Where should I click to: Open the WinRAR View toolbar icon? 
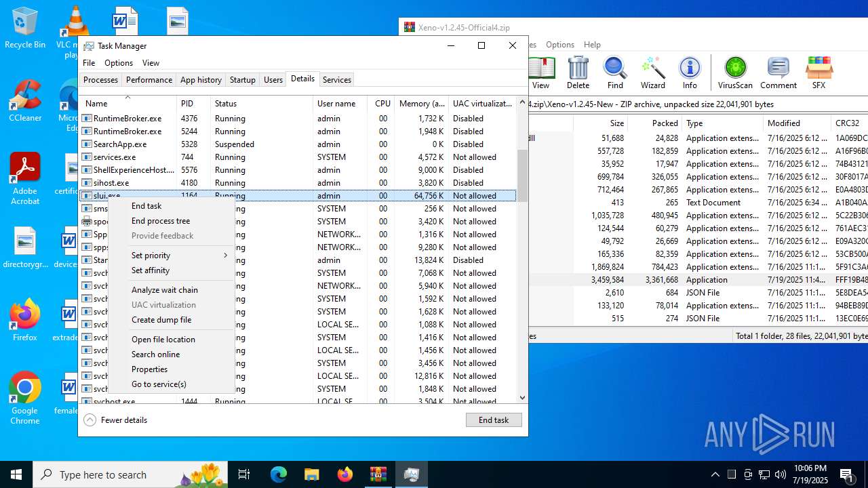(541, 73)
